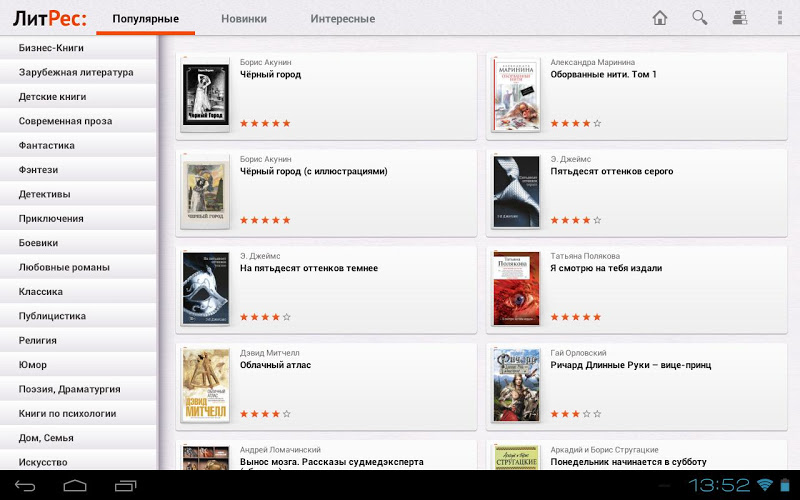Open the bookshelf library icon
The width and height of the screenshot is (800, 500).
point(740,18)
